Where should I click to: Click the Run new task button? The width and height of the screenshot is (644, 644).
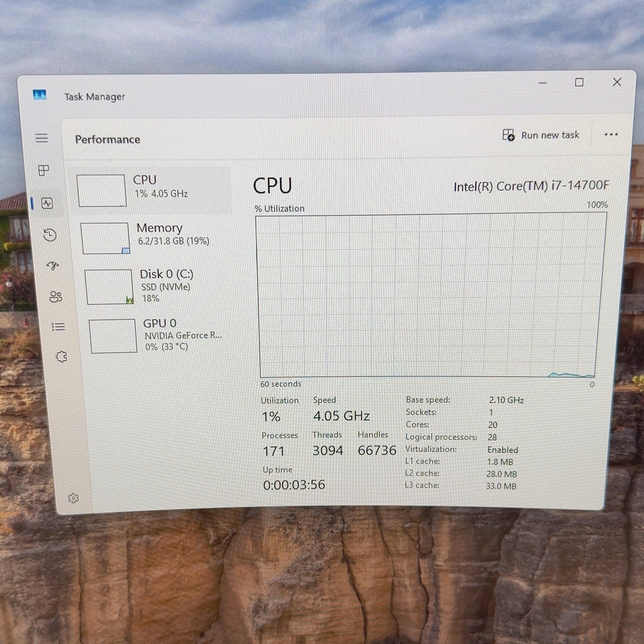point(541,135)
